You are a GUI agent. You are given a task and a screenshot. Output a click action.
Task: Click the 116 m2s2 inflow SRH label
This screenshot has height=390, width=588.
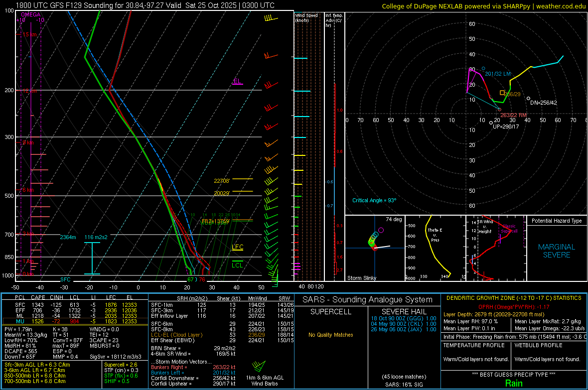pyautogui.click(x=96, y=237)
